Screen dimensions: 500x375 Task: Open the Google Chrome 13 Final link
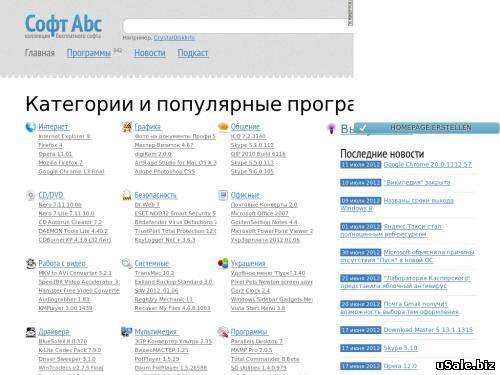(71, 171)
